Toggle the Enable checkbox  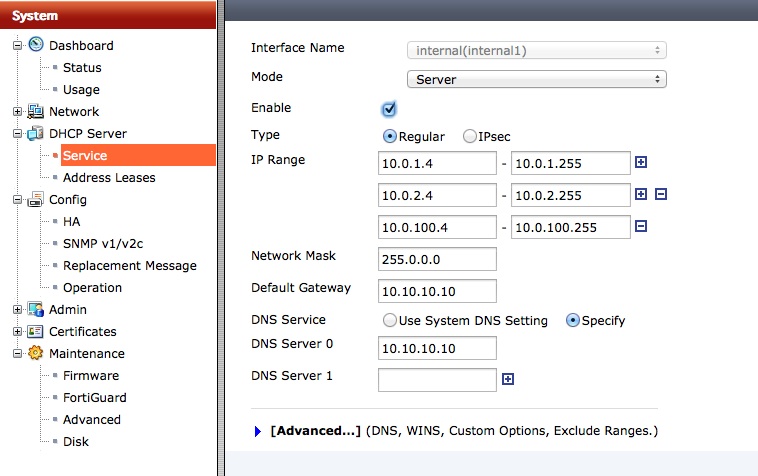click(389, 109)
